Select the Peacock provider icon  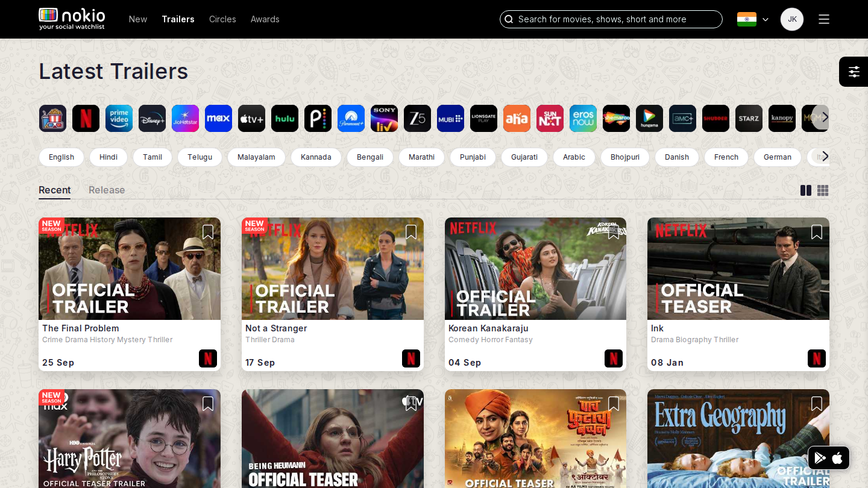pyautogui.click(x=318, y=118)
